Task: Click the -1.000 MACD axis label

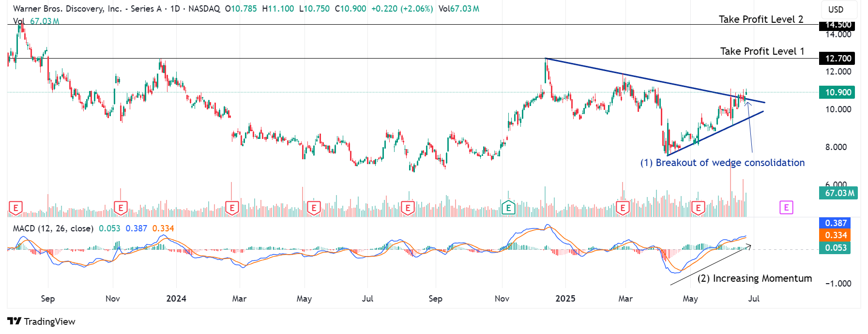Action: tap(838, 284)
